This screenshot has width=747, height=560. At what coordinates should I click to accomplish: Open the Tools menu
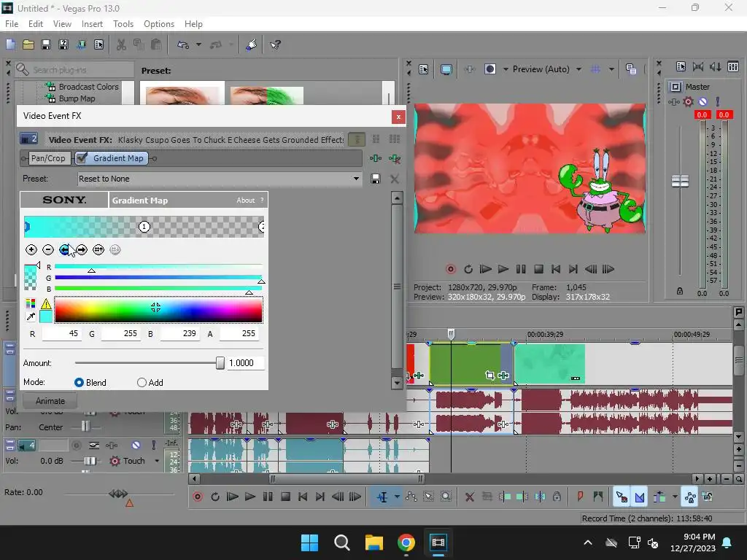point(123,24)
